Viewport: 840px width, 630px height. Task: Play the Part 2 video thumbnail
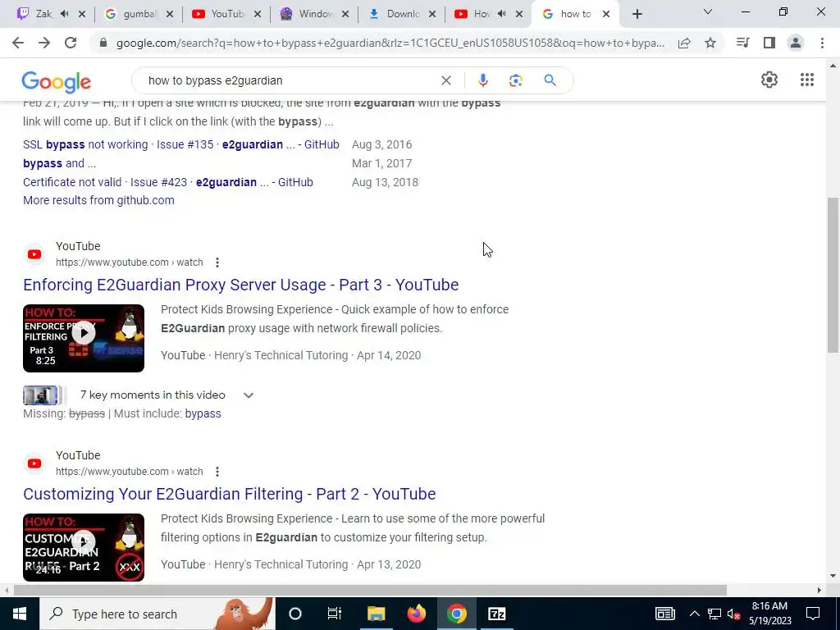(x=84, y=547)
